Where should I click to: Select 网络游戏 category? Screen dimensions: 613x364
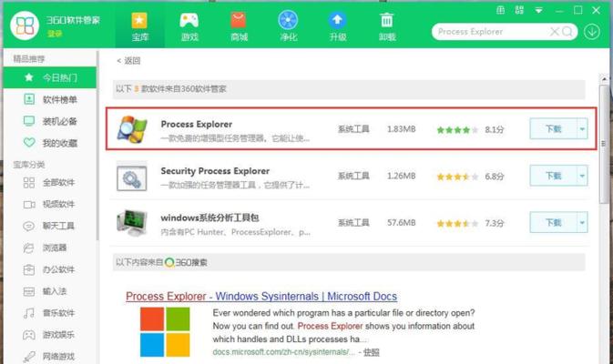[50, 356]
